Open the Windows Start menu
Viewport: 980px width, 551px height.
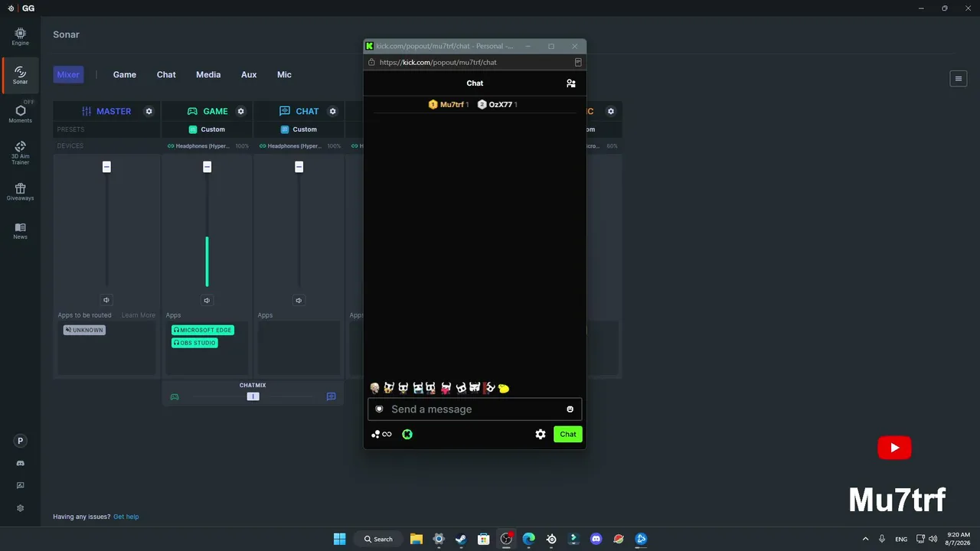coord(340,539)
